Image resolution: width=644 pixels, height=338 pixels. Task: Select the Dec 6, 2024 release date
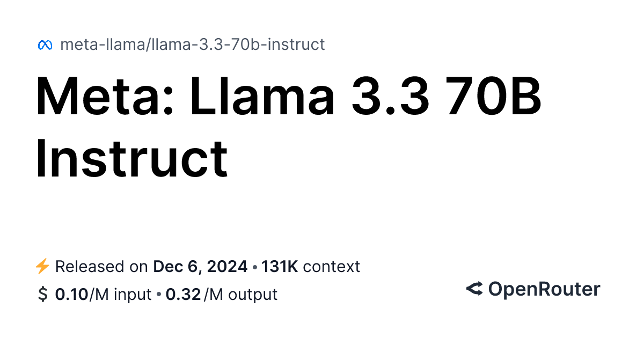pyautogui.click(x=200, y=267)
